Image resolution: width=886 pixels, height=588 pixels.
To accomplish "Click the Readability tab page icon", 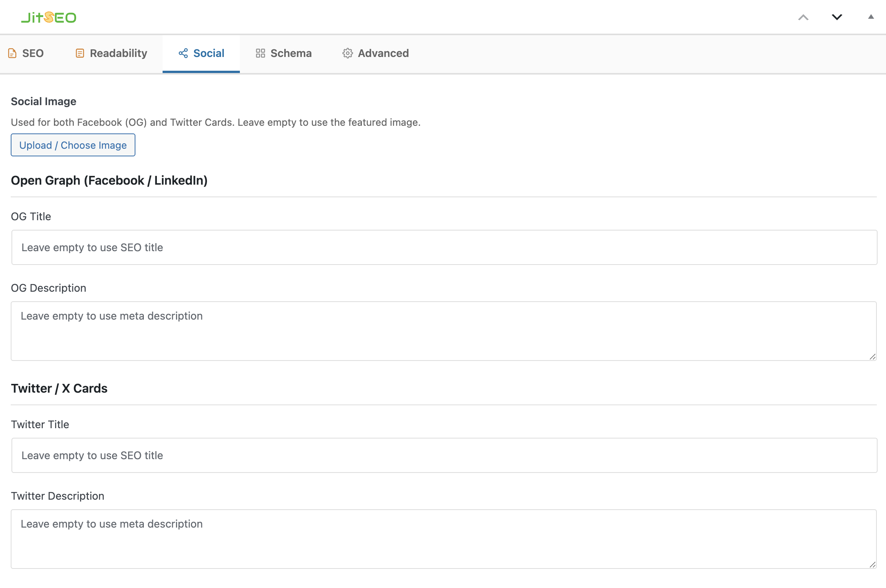I will [80, 53].
